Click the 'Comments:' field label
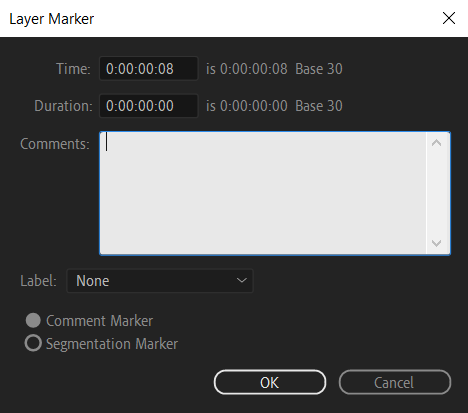This screenshot has height=413, width=468. [x=55, y=144]
